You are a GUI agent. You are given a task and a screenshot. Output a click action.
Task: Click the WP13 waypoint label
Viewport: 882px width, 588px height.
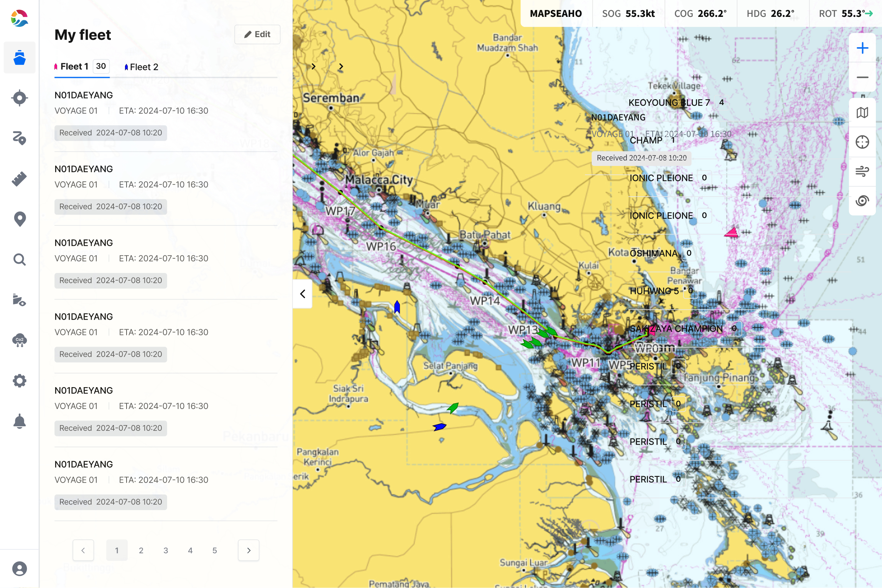pos(523,330)
